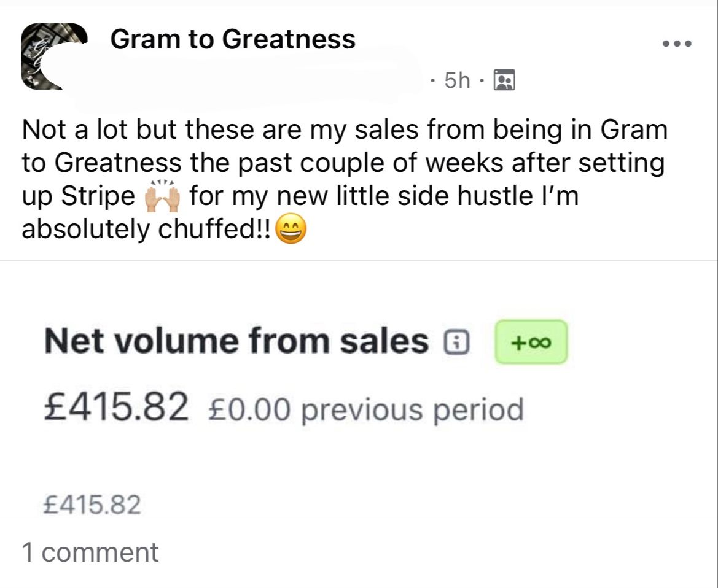Open the Gram to Greatness group title
718x588 pixels.
point(233,39)
